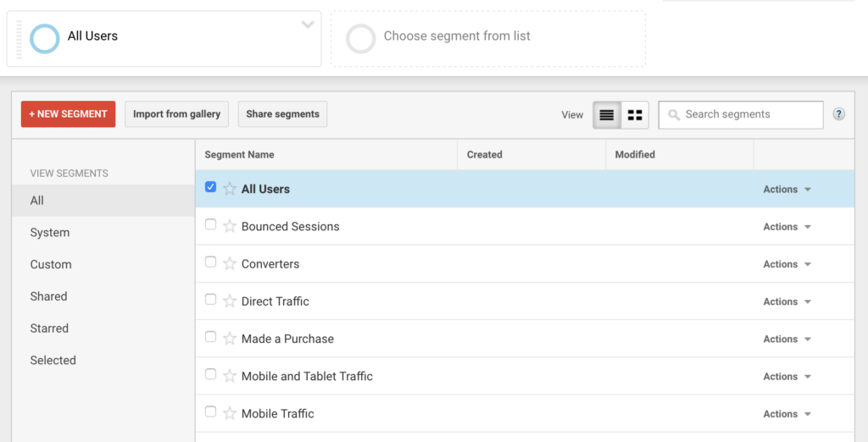Screen dimensions: 868x442
Task: Click Share segments button
Action: [x=282, y=114]
